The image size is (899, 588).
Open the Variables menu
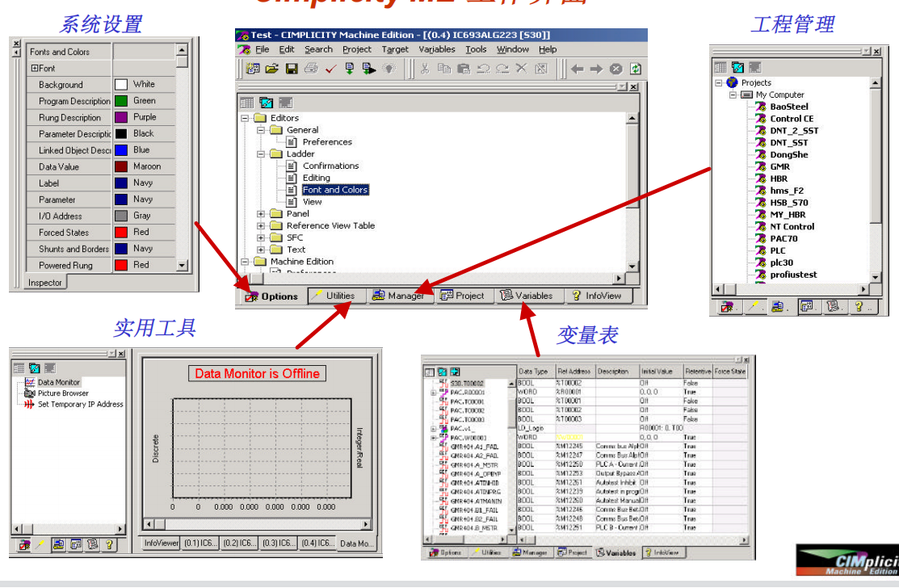point(437,49)
